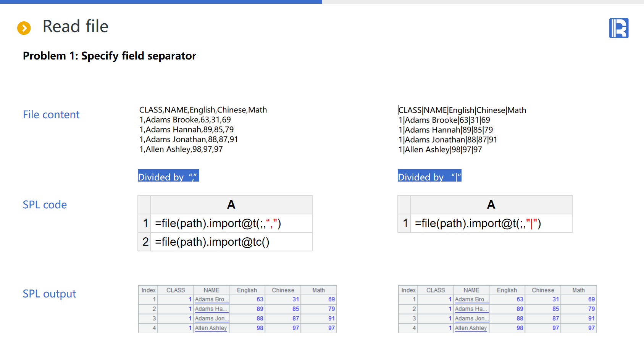Click the "SPL code" label

click(45, 205)
